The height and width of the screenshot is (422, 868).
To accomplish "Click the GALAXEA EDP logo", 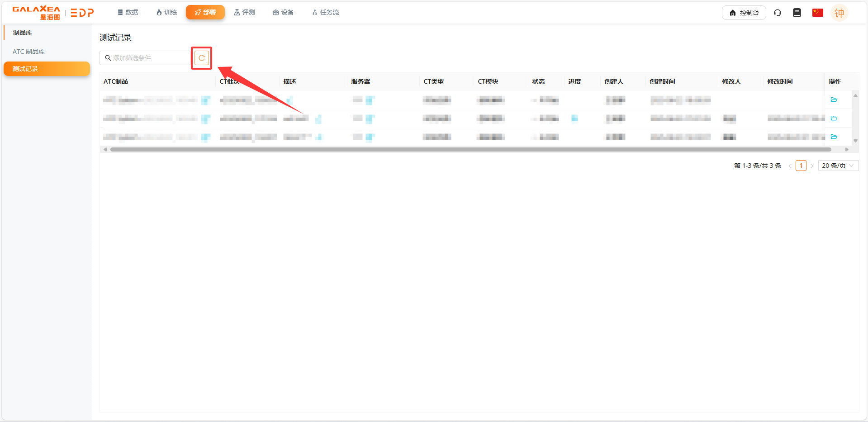I will click(x=53, y=13).
